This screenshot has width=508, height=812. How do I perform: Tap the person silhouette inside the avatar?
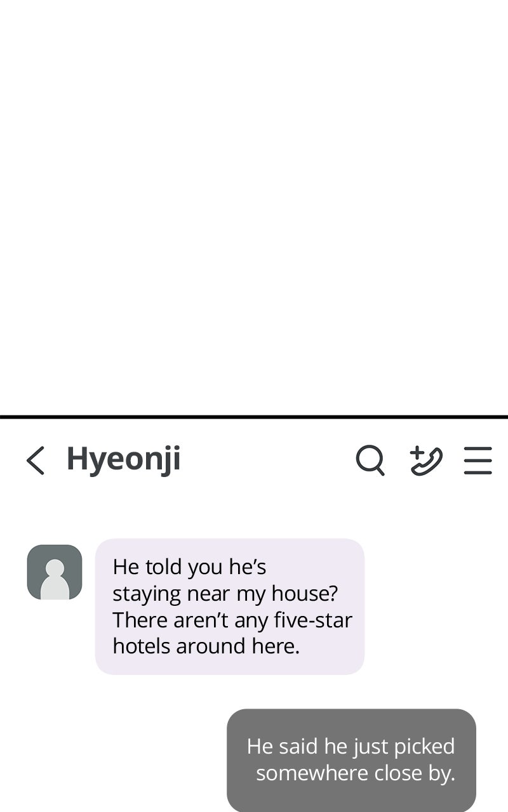[55, 579]
